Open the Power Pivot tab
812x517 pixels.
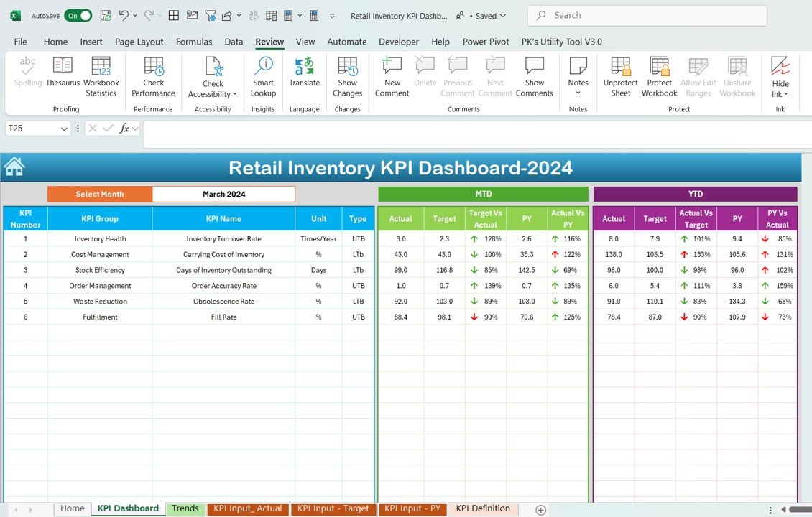click(486, 42)
